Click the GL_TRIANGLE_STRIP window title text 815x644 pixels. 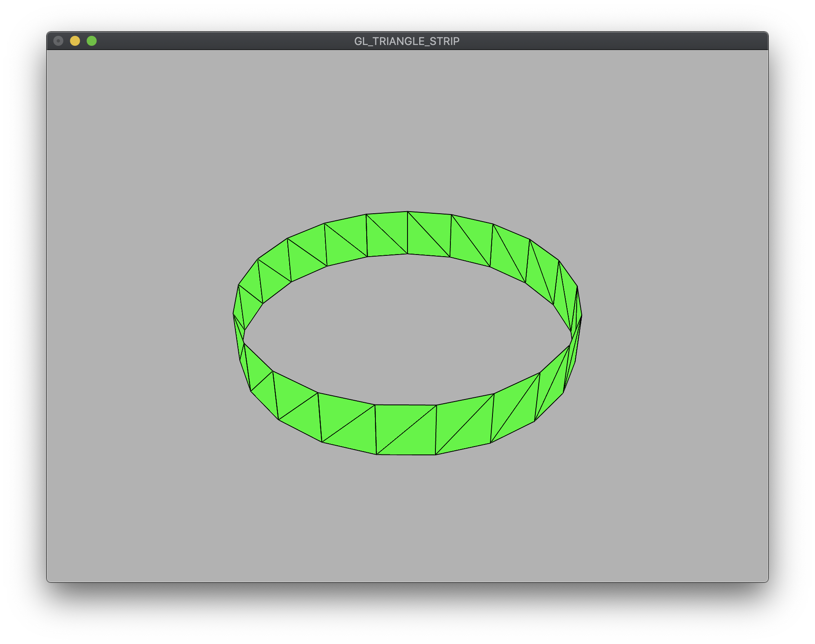pos(407,41)
